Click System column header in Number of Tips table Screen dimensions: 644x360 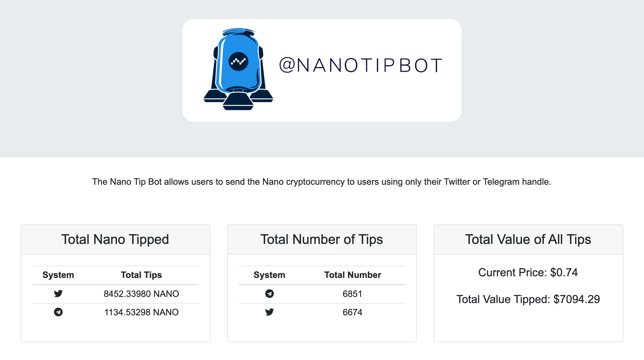pyautogui.click(x=270, y=275)
